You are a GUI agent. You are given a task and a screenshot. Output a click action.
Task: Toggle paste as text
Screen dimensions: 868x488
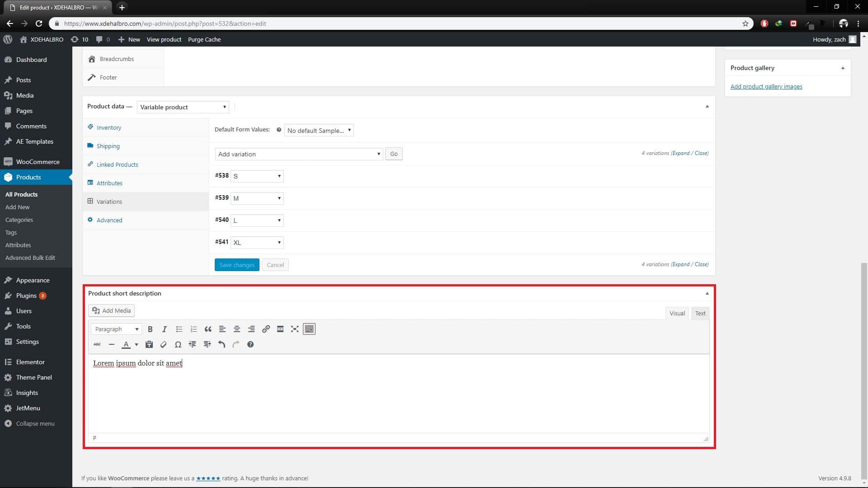coord(149,344)
